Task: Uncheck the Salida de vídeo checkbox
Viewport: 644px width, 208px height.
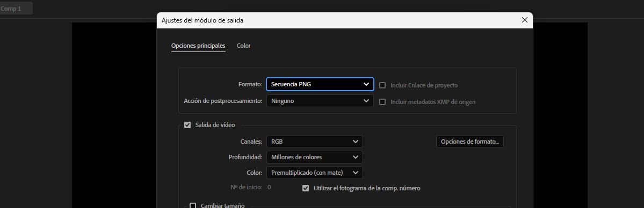Action: click(187, 125)
